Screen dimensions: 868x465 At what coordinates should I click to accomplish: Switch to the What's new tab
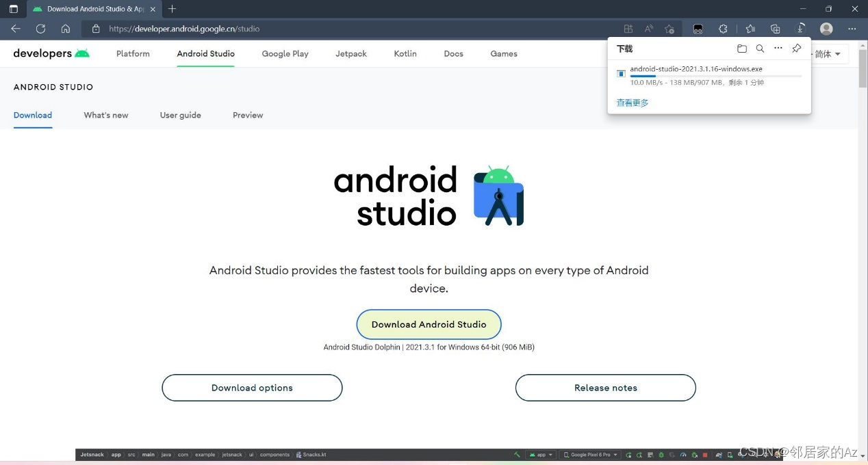(x=106, y=115)
